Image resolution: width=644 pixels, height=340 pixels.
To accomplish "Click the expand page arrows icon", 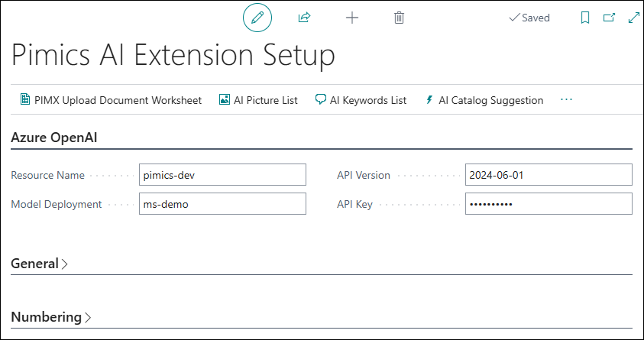I will (x=634, y=18).
